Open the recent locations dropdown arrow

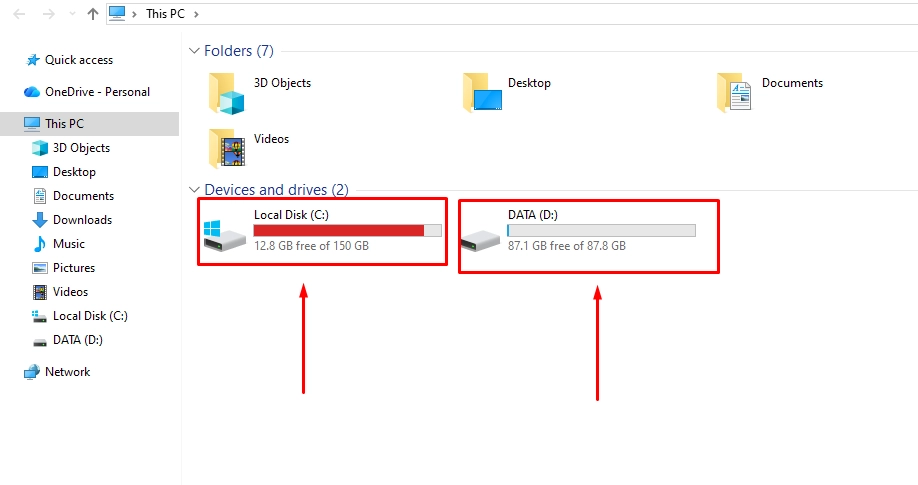70,14
